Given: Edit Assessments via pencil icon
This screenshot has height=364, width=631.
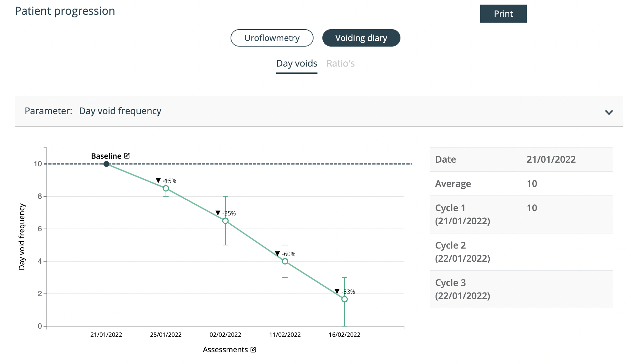Looking at the screenshot, I should [253, 350].
